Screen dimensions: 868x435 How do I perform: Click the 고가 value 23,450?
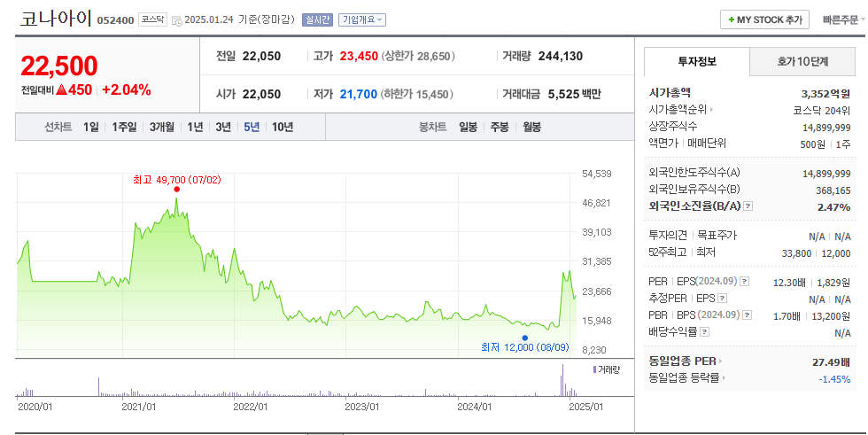click(359, 57)
